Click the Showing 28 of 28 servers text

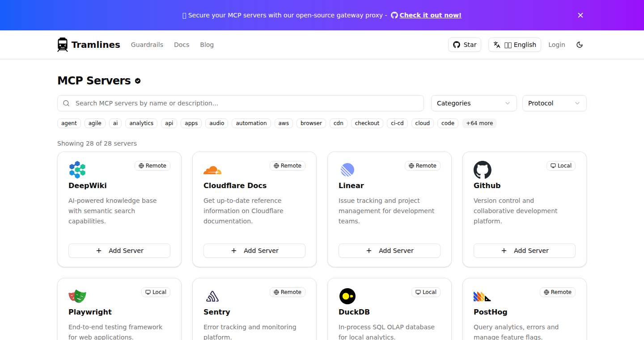coord(97,143)
